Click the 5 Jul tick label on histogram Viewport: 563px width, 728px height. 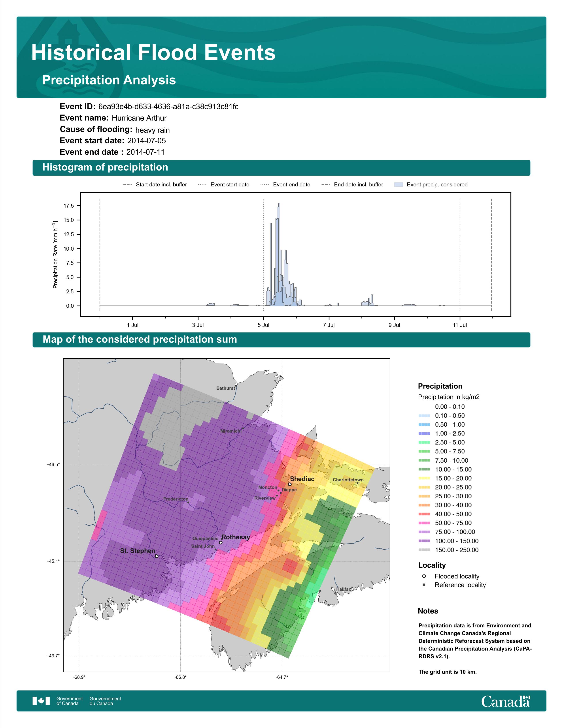(x=263, y=325)
